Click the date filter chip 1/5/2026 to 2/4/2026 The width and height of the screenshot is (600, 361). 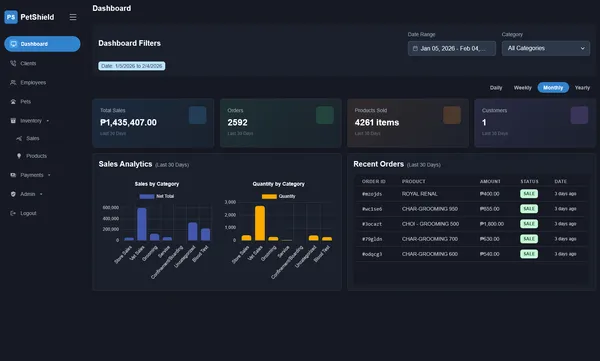132,66
